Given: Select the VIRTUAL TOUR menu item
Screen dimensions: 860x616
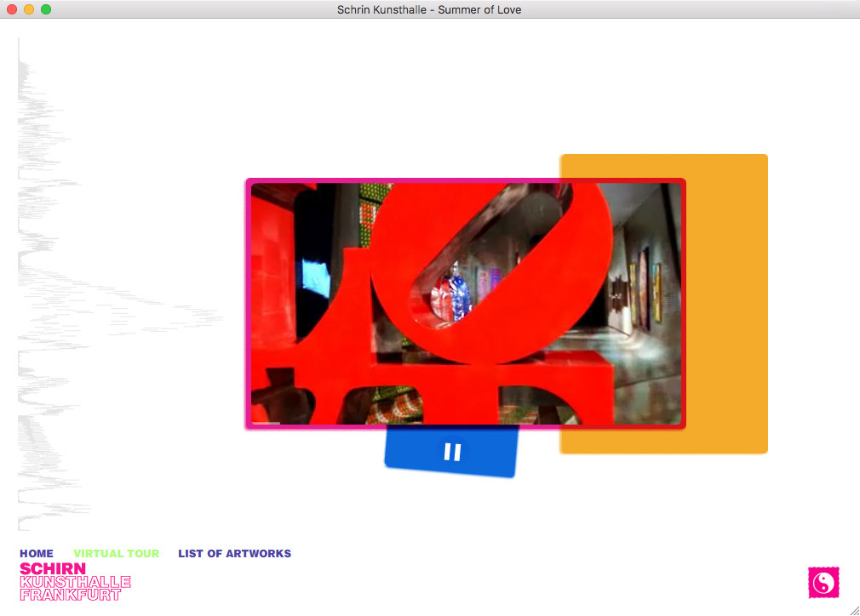Looking at the screenshot, I should pos(117,554).
